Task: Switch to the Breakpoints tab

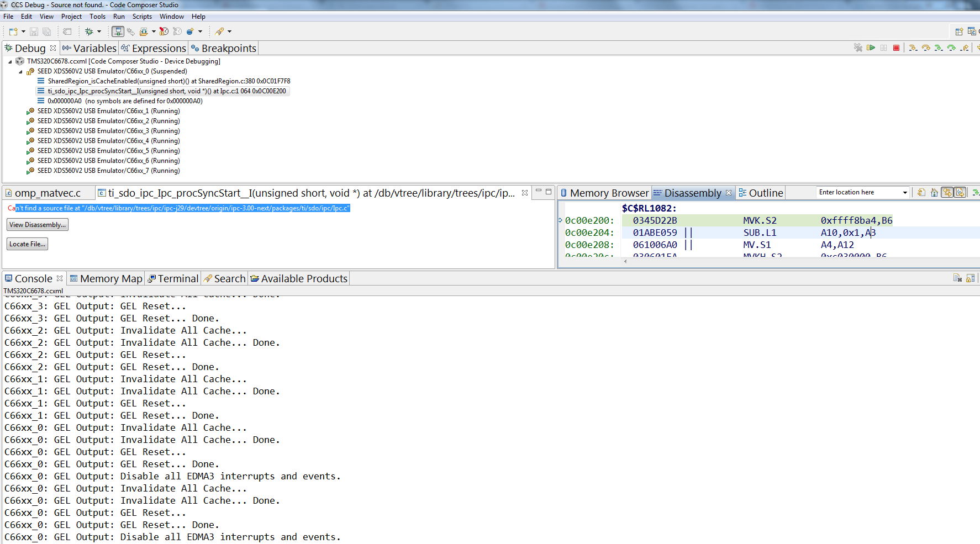Action: pyautogui.click(x=224, y=48)
